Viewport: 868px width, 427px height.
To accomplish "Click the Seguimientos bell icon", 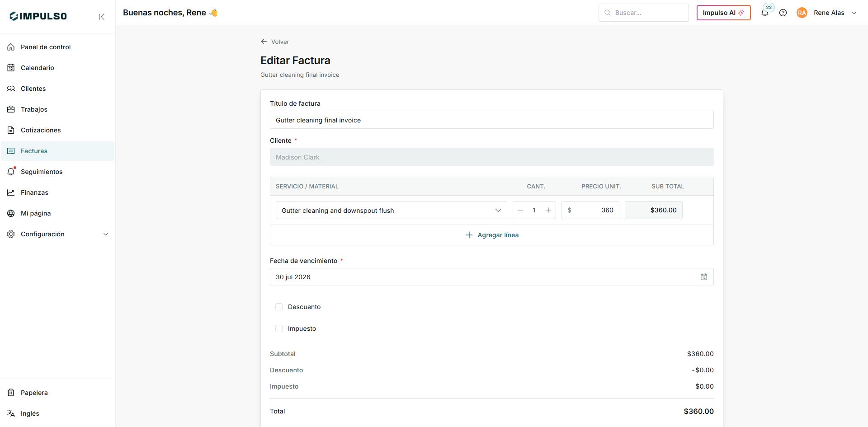I will 11,172.
